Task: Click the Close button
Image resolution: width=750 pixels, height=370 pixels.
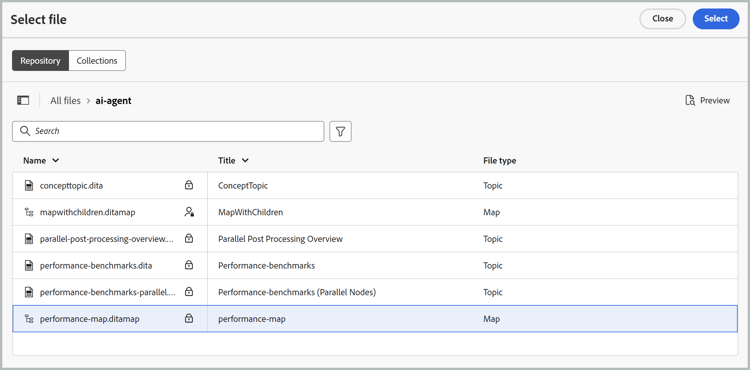Action: click(x=662, y=19)
